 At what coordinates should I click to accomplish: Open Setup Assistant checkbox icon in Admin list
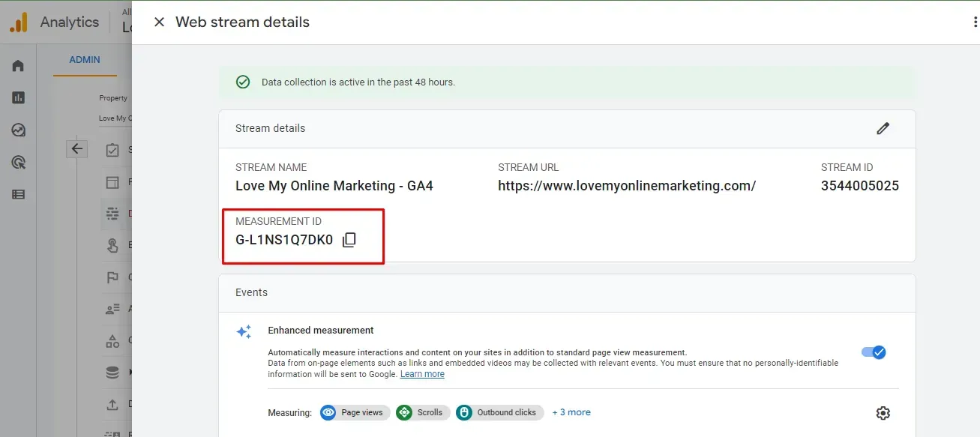click(x=112, y=150)
